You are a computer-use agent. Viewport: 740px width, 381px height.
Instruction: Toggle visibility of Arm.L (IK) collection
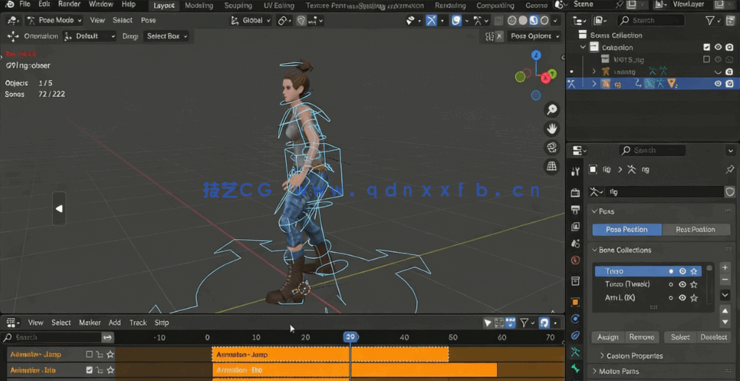point(682,298)
